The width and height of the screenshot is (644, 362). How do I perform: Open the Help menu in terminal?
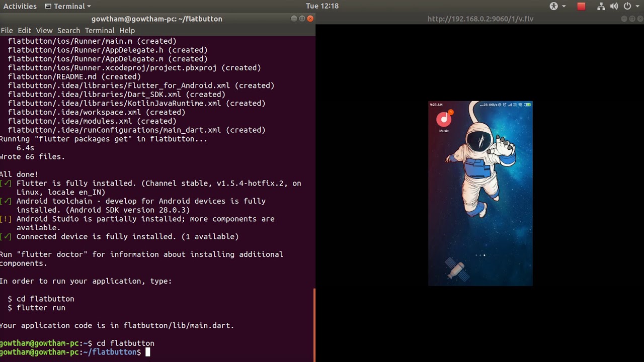coord(127,31)
